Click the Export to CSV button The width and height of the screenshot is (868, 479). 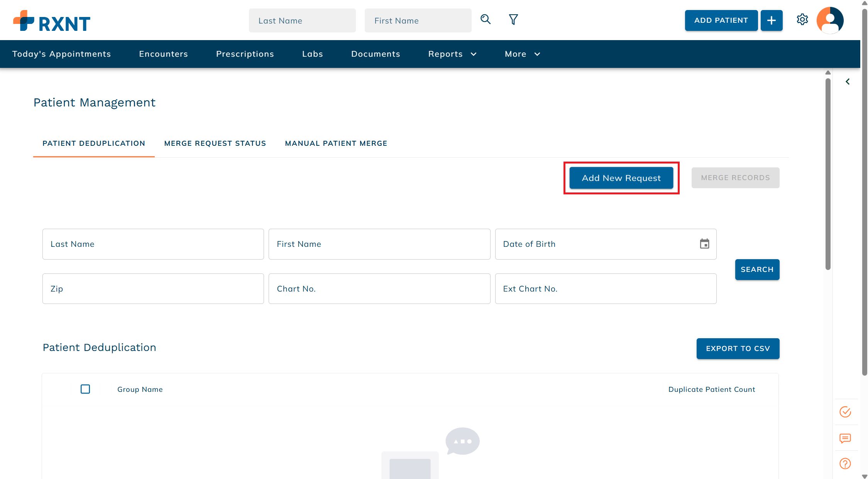[738, 349]
